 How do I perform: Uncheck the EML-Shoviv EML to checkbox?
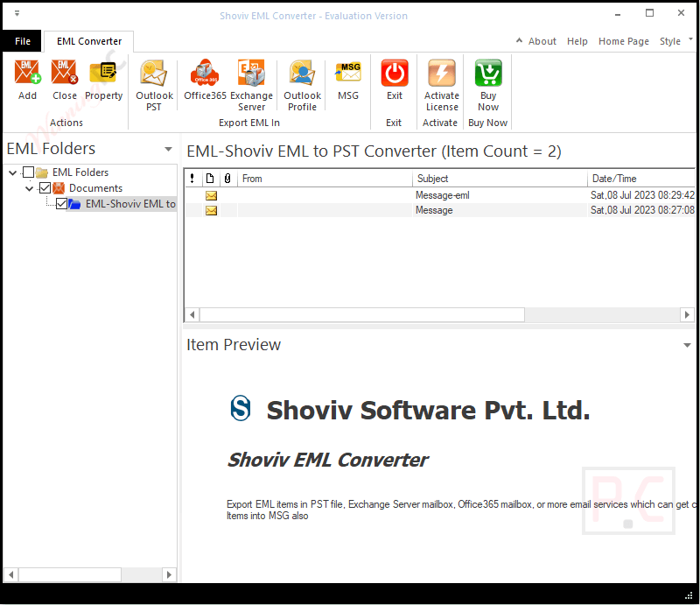tap(61, 204)
